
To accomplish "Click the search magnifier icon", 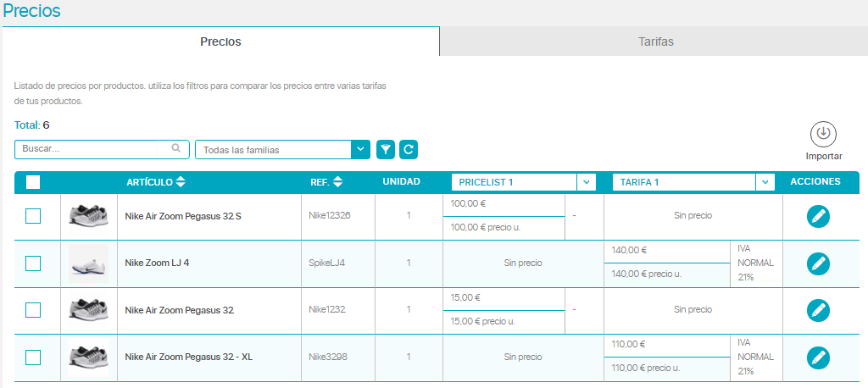I will point(176,148).
